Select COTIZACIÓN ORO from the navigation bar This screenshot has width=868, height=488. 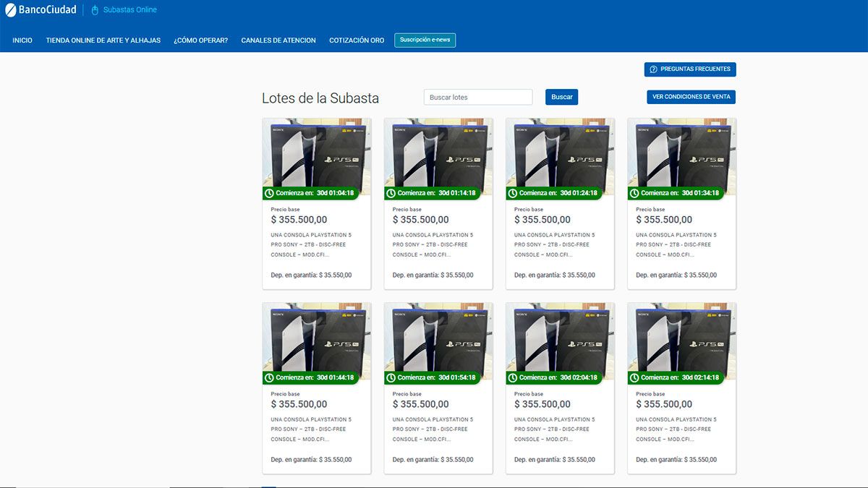point(356,40)
